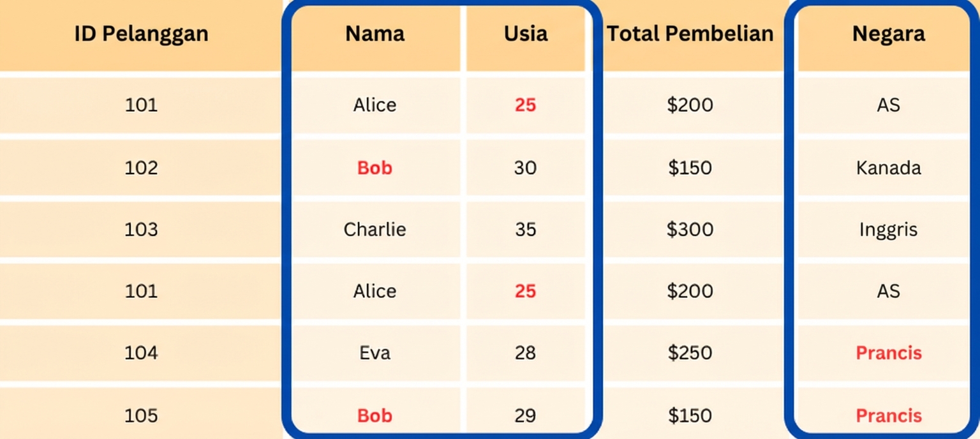The height and width of the screenshot is (439, 980).
Task: Click the Usia column header
Action: click(526, 34)
